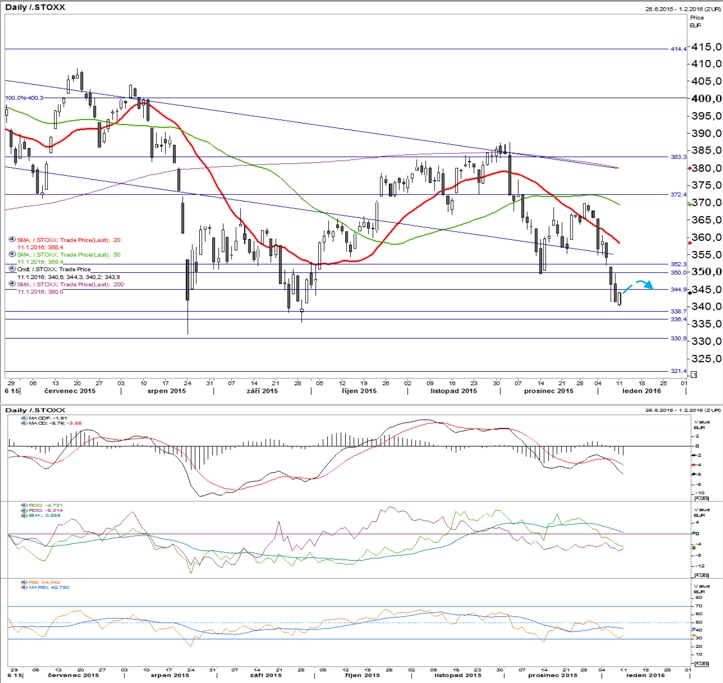
Task: Click the MACD signal legend icon
Action: [24, 423]
